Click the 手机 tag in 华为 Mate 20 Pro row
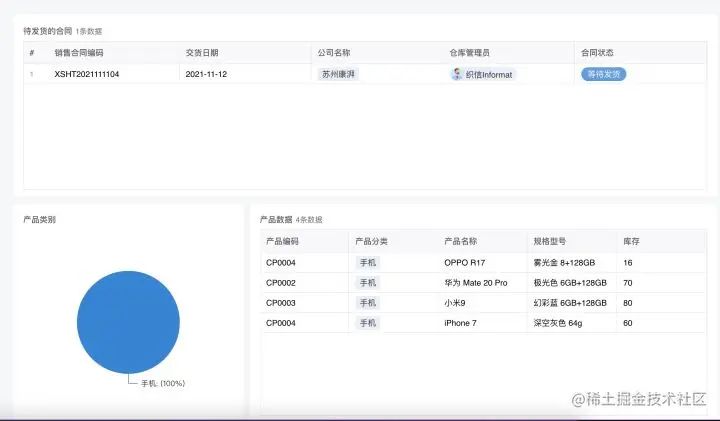This screenshot has width=720, height=421. 368,283
